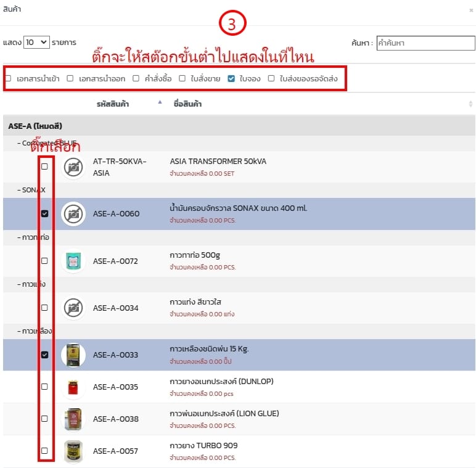Tick the ใบสั่งขาย checkbox
Screen dimensions: 476x468
click(183, 78)
